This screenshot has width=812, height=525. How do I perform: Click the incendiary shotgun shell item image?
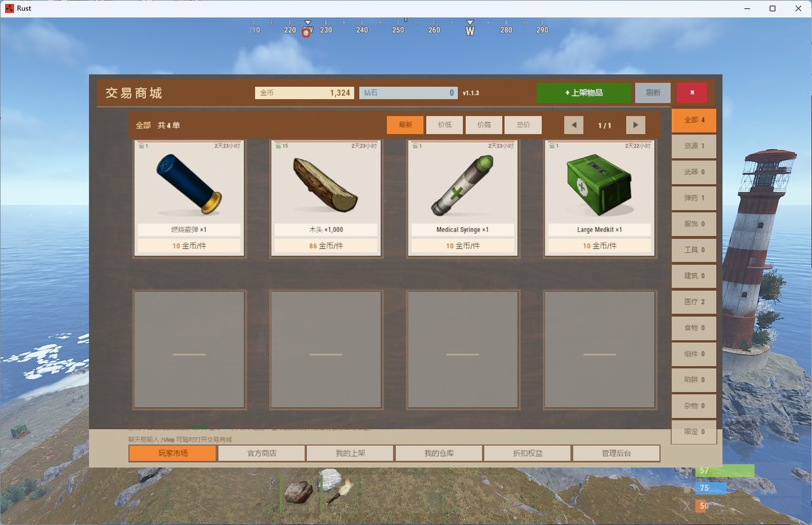tap(189, 185)
